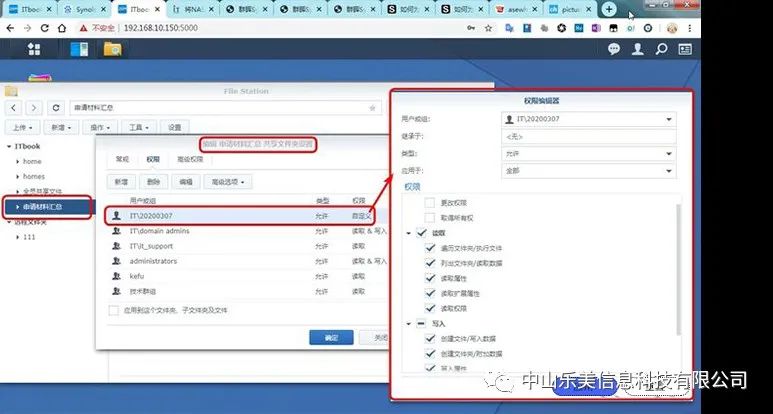
Task: Open the DSM main menu grid icon
Action: pos(34,49)
